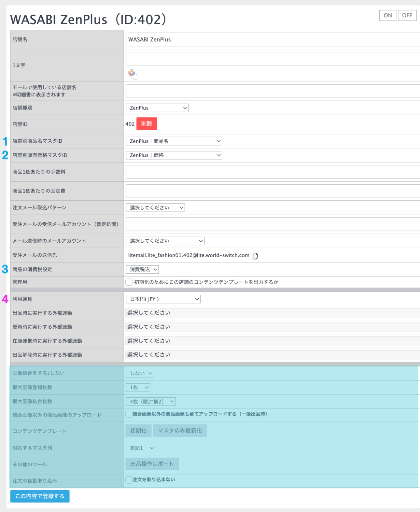420x512 pixels.
Task: Open the 消費税込 tax setting dropdown
Action: (x=142, y=269)
